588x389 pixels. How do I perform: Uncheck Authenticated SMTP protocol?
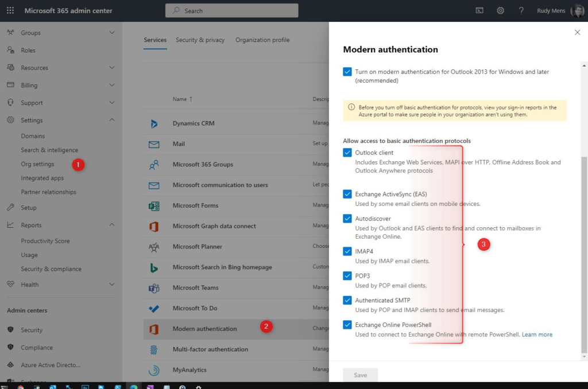347,300
